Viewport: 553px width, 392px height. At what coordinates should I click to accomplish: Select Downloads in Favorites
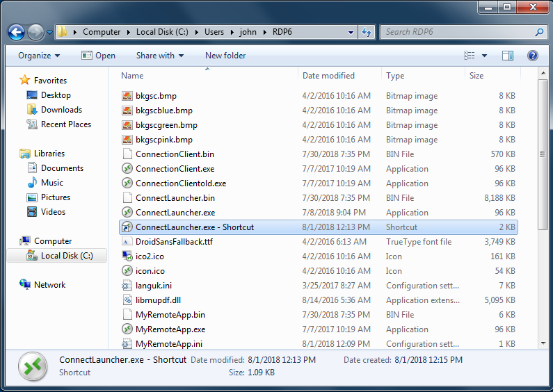61,110
